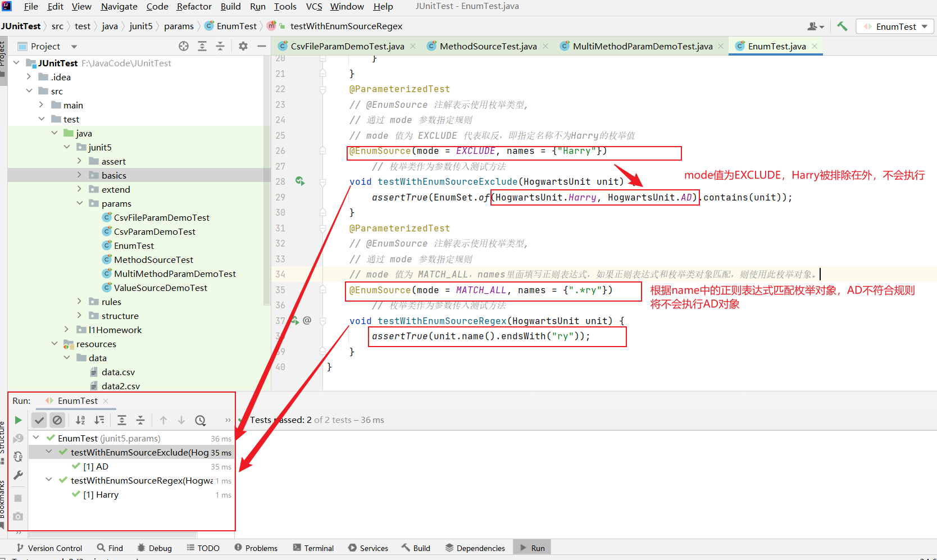Collapse all in Project panel toolbar
This screenshot has height=560, width=937.
click(220, 47)
